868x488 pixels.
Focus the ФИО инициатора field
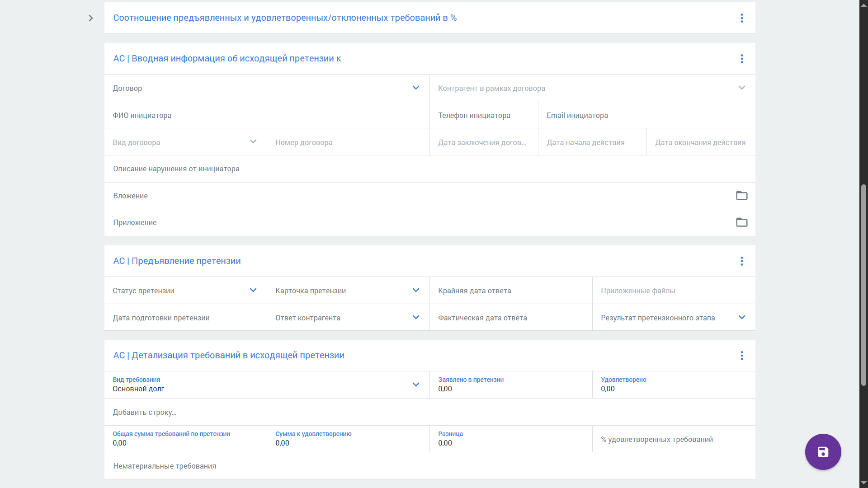point(267,115)
